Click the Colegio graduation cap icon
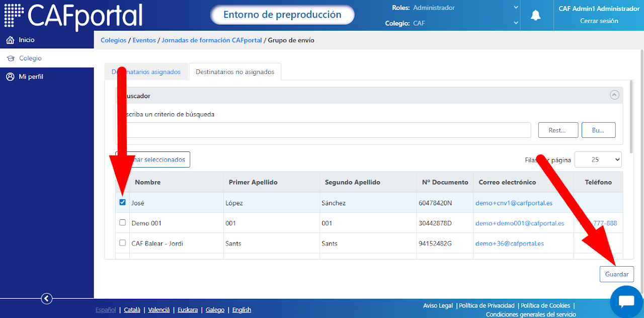Viewport: 644px width, 318px height. click(x=10, y=58)
